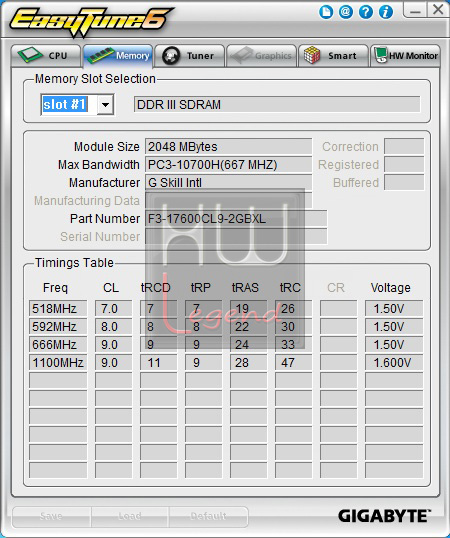450x538 pixels.
Task: Click the Correction indicator box
Action: pos(404,147)
